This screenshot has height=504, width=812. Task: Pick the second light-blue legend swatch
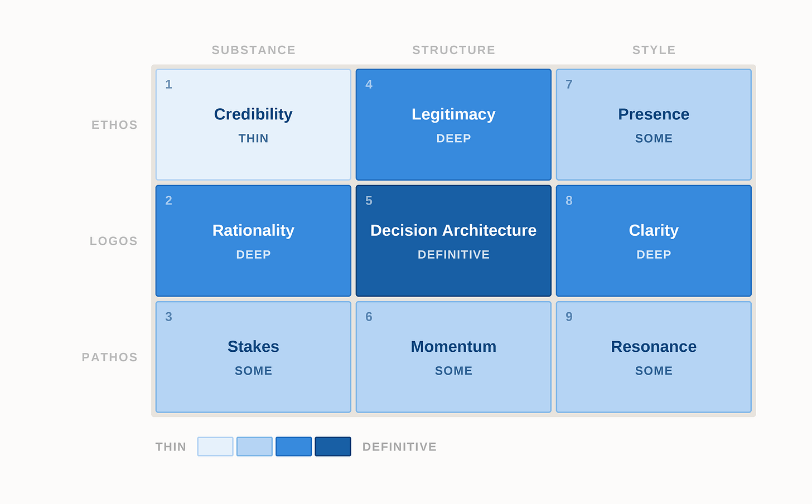tap(254, 447)
